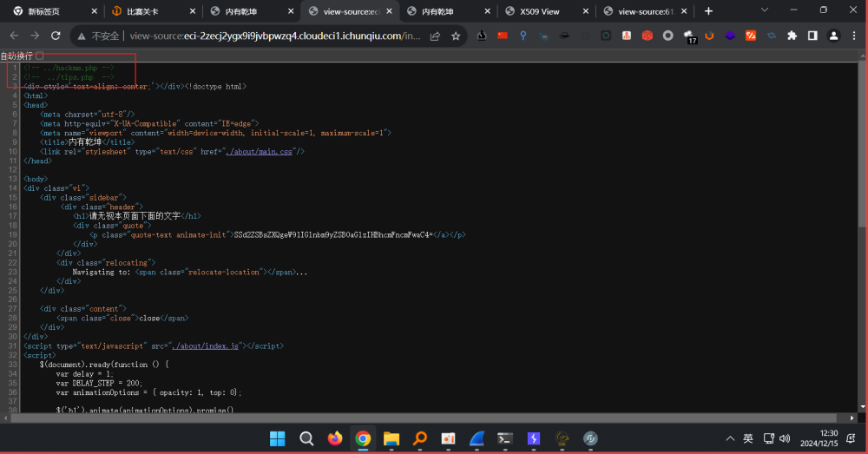This screenshot has height=454, width=868.
Task: Go back using the browser back arrow
Action: point(15,36)
